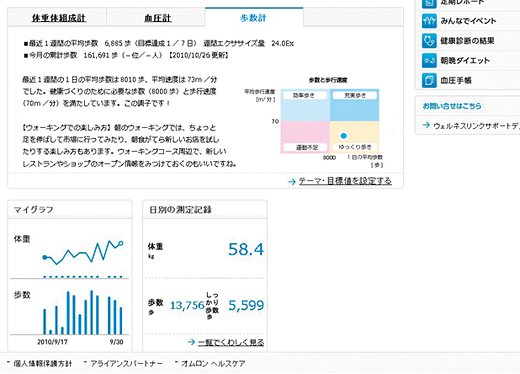Click the 歩数 bar graph in マイグラフ
The height and width of the screenshot is (374, 520).
coord(83,313)
